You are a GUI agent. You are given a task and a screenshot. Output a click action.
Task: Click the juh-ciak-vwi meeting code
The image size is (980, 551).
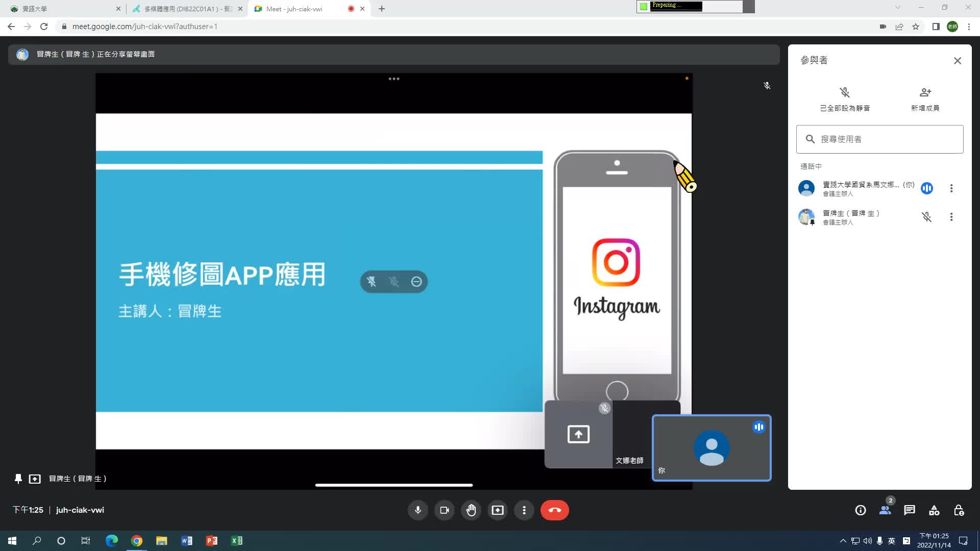(80, 510)
